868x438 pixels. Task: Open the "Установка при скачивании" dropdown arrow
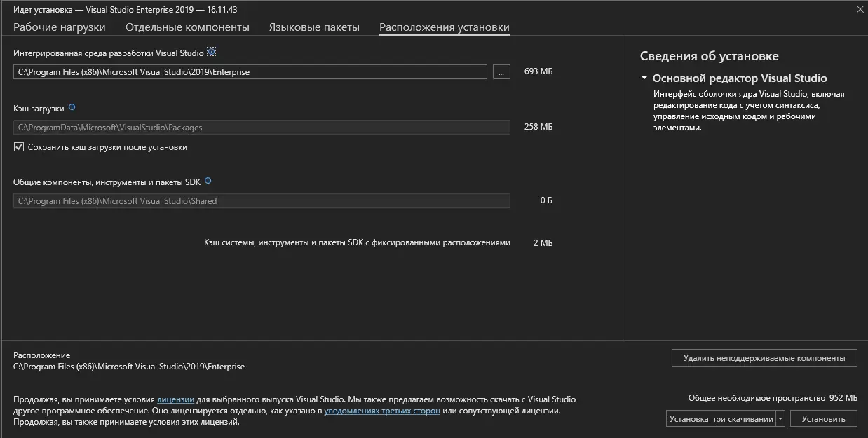tap(780, 418)
